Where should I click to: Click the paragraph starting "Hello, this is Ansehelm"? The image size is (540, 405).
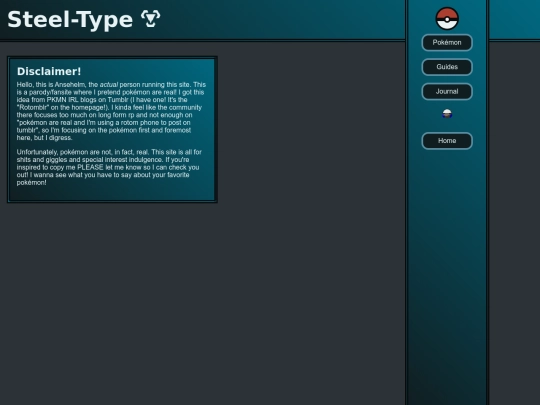click(x=111, y=111)
